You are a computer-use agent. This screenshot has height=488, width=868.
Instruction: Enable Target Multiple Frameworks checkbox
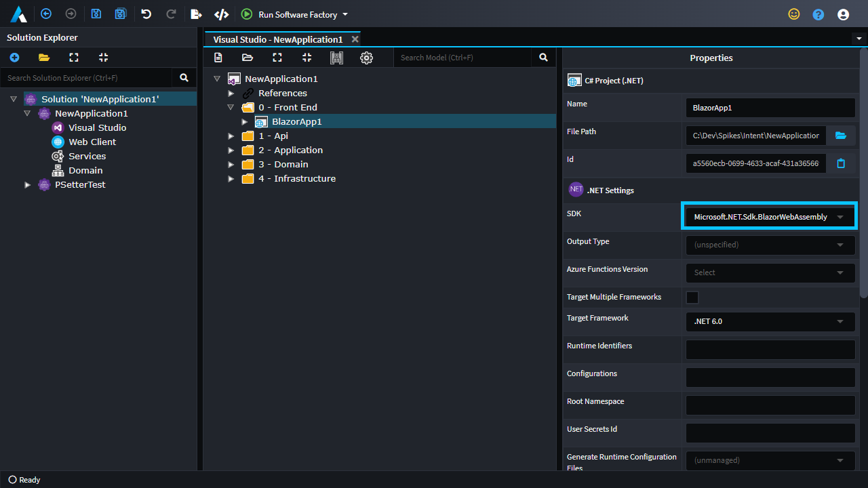(x=692, y=297)
